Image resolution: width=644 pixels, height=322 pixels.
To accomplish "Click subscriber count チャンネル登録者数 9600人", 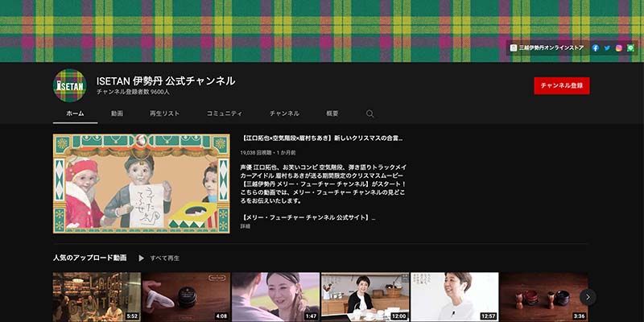I will coord(133,92).
